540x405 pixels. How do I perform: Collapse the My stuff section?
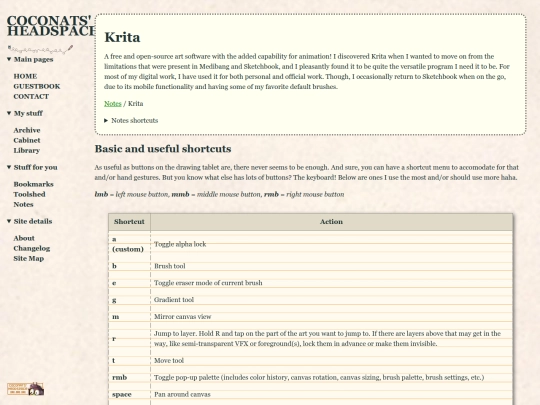(25, 113)
